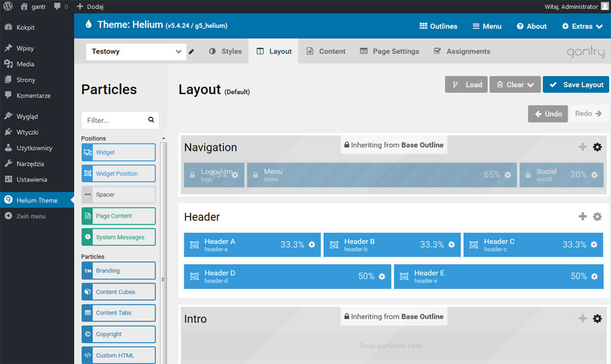Click the Undo button

point(548,114)
